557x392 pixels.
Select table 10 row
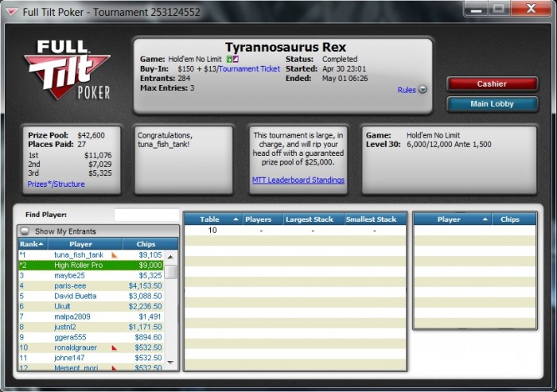[x=295, y=231]
